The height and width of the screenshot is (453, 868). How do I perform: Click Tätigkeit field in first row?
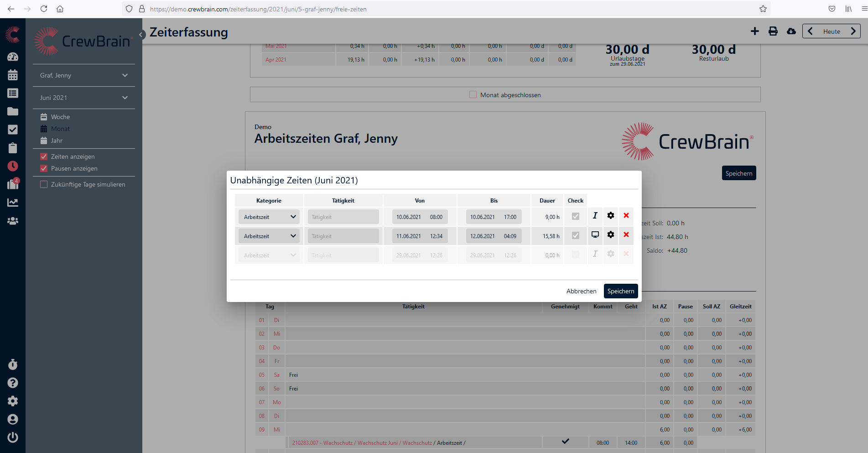(343, 217)
